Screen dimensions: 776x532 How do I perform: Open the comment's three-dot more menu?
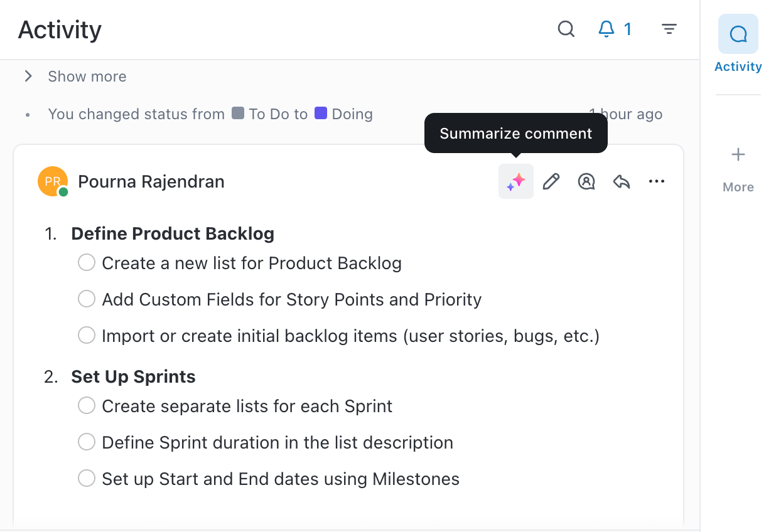pyautogui.click(x=657, y=182)
